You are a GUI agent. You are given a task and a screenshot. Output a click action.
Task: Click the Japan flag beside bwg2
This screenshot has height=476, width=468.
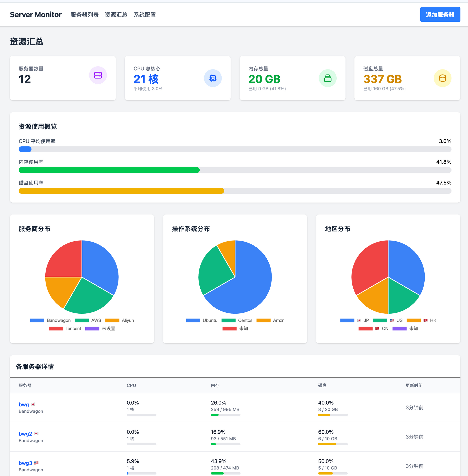point(36,434)
